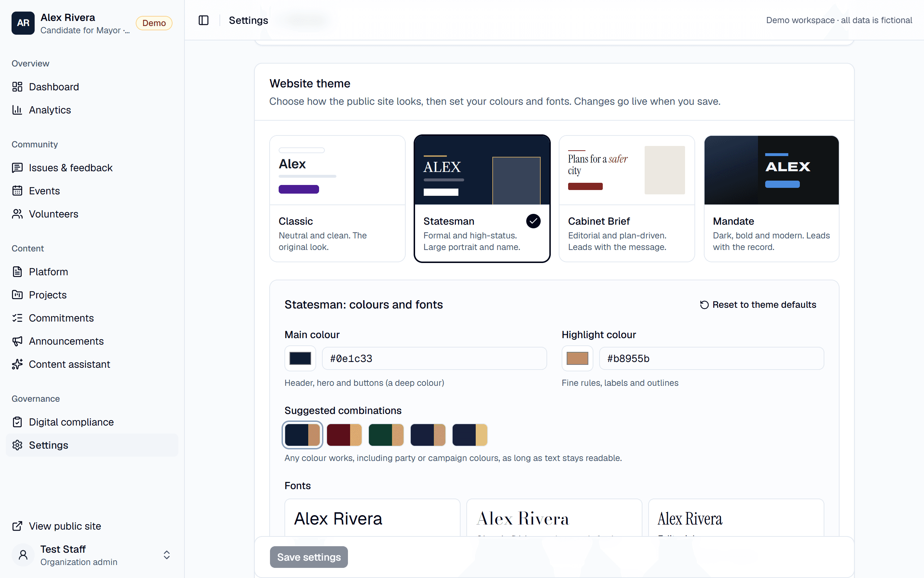The image size is (924, 578).
Task: Choose the maroon and gold suggested combination
Action: tap(344, 435)
